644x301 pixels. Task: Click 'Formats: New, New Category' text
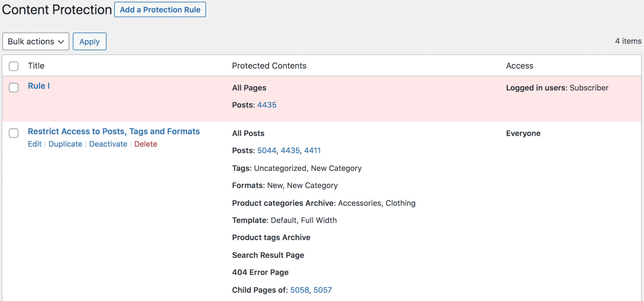tap(285, 185)
